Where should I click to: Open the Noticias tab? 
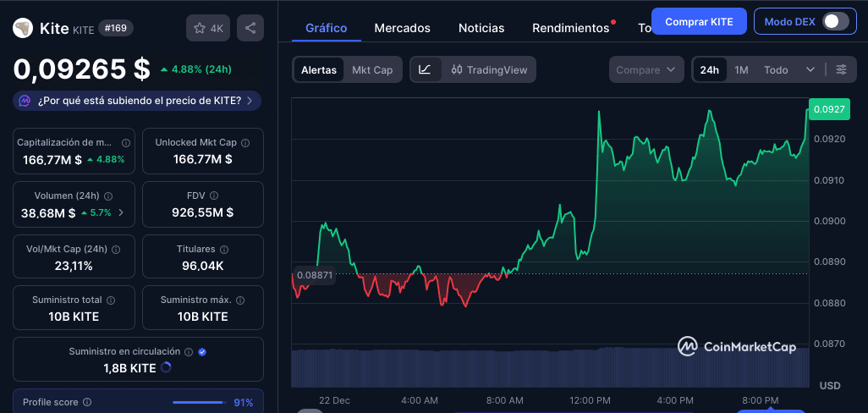481,28
